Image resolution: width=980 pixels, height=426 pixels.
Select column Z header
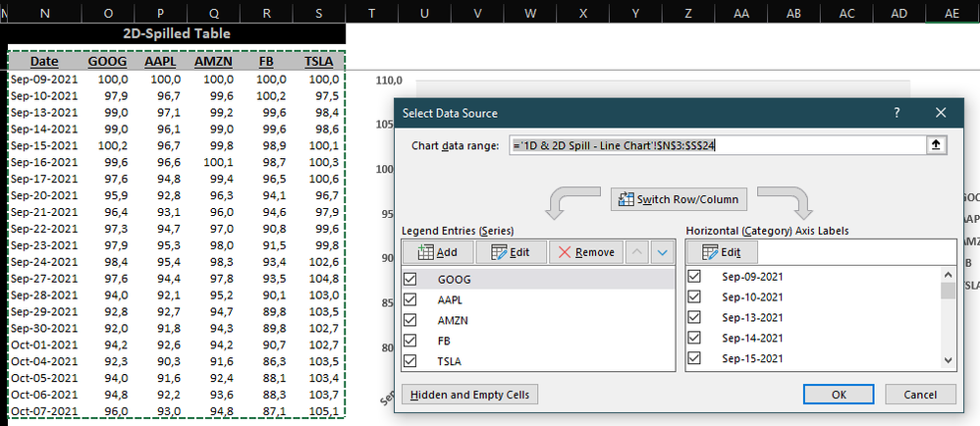tap(688, 13)
